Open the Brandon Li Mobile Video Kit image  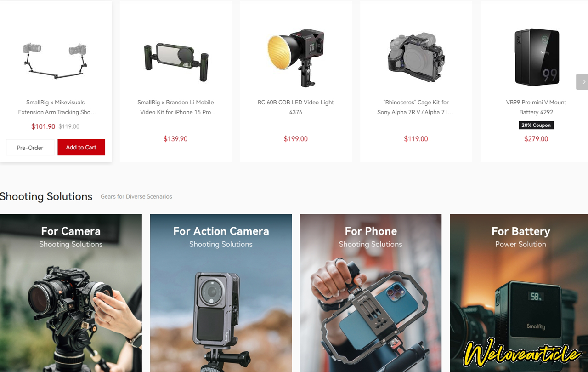(x=175, y=57)
